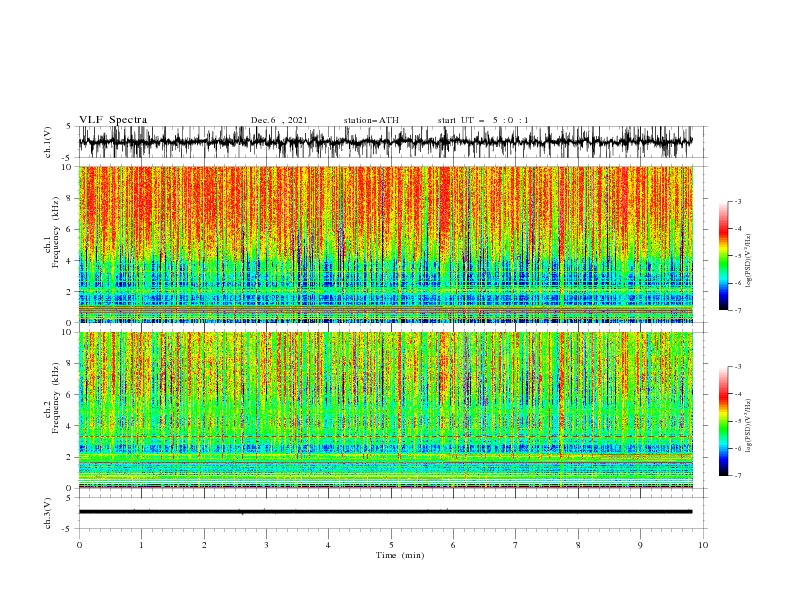Click the ch.1 spectrogram panel

click(385, 244)
